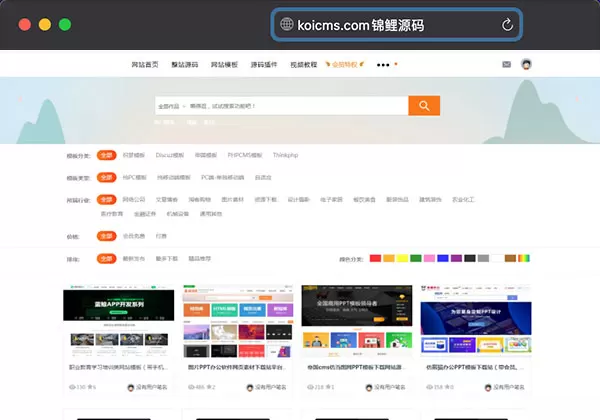Filter by 帝国模板 category
600x420 pixels.
pos(206,155)
